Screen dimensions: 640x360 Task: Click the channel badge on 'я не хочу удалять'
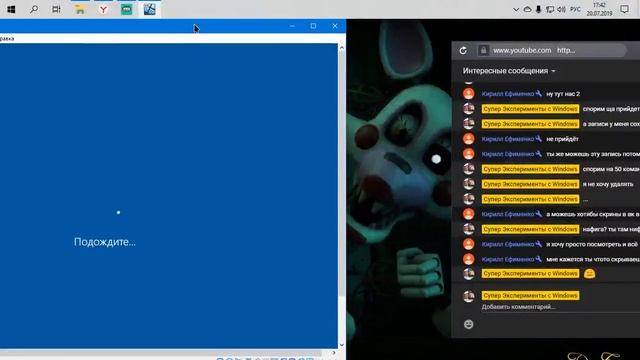(530, 184)
